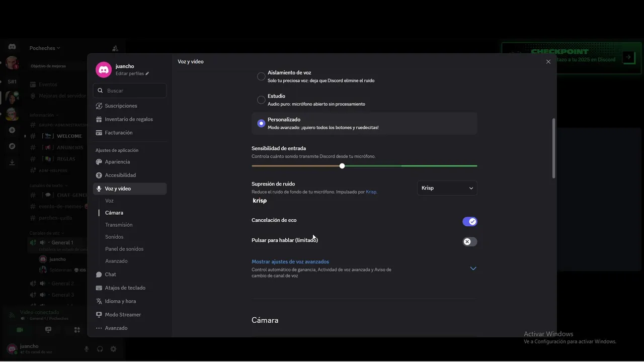Click the Facturación card icon
This screenshot has width=644, height=362.
(99, 133)
